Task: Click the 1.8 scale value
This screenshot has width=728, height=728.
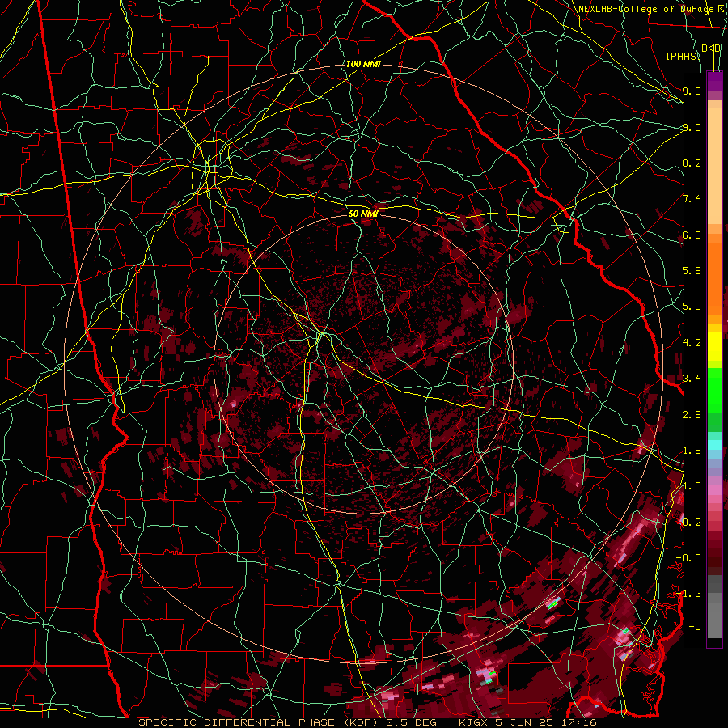Action: click(x=692, y=451)
